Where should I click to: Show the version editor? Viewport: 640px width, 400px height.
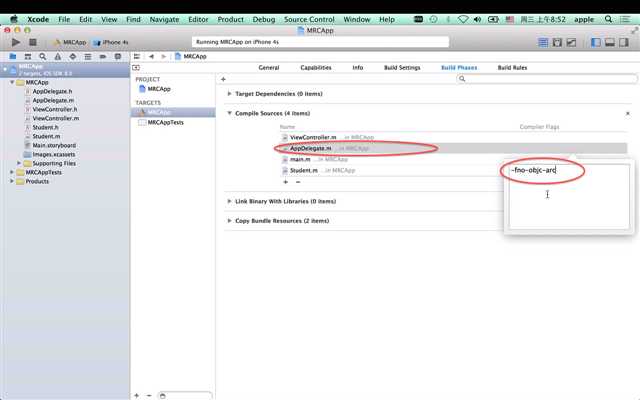pyautogui.click(x=571, y=42)
